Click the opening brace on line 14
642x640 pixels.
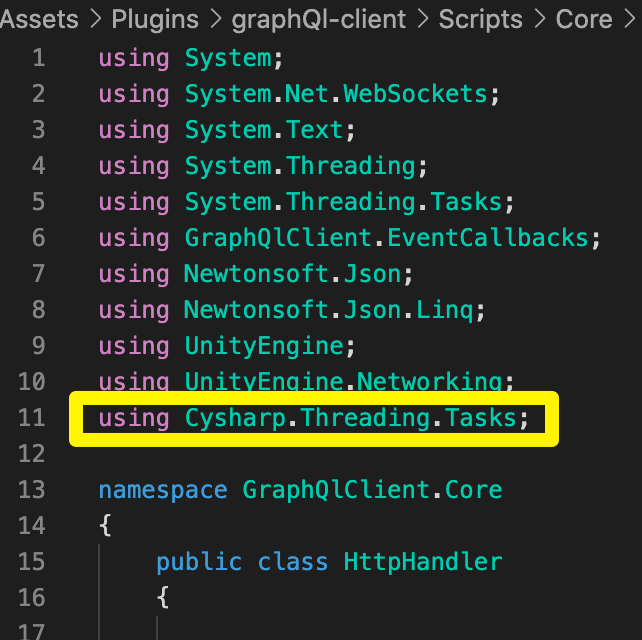coord(105,525)
